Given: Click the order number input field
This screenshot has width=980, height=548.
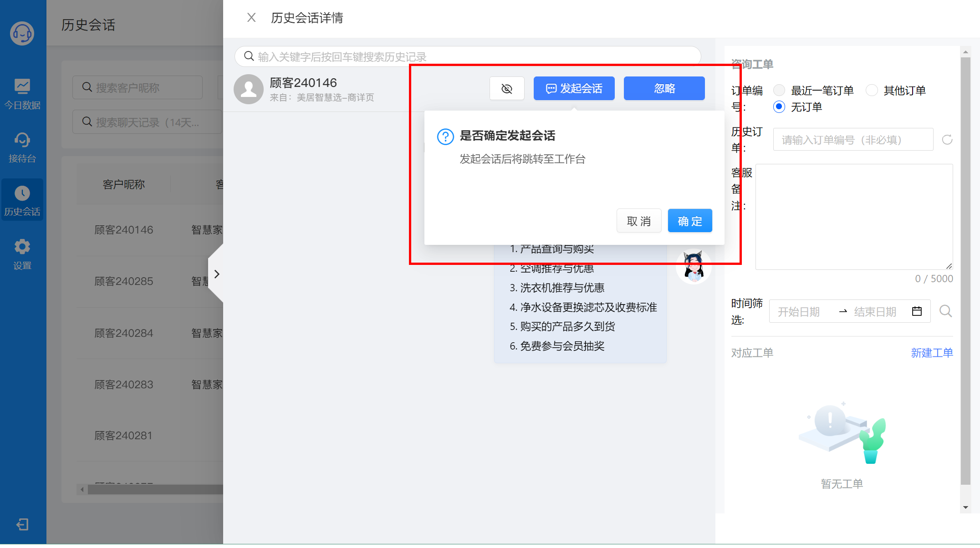Looking at the screenshot, I should 853,140.
